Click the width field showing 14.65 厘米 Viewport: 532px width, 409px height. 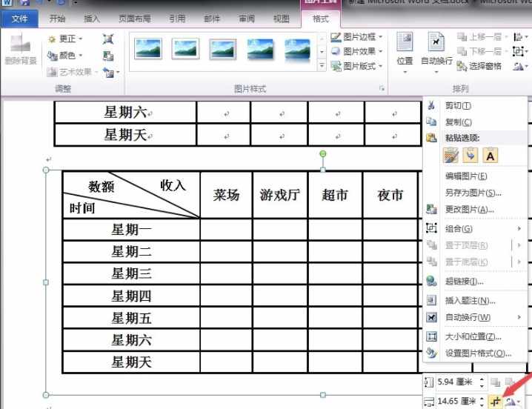tap(456, 401)
